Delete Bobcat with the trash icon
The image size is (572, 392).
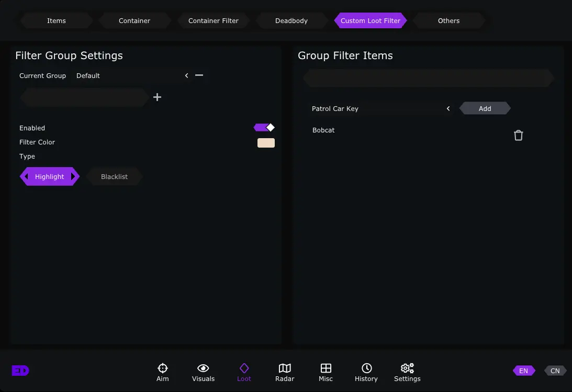[518, 136]
